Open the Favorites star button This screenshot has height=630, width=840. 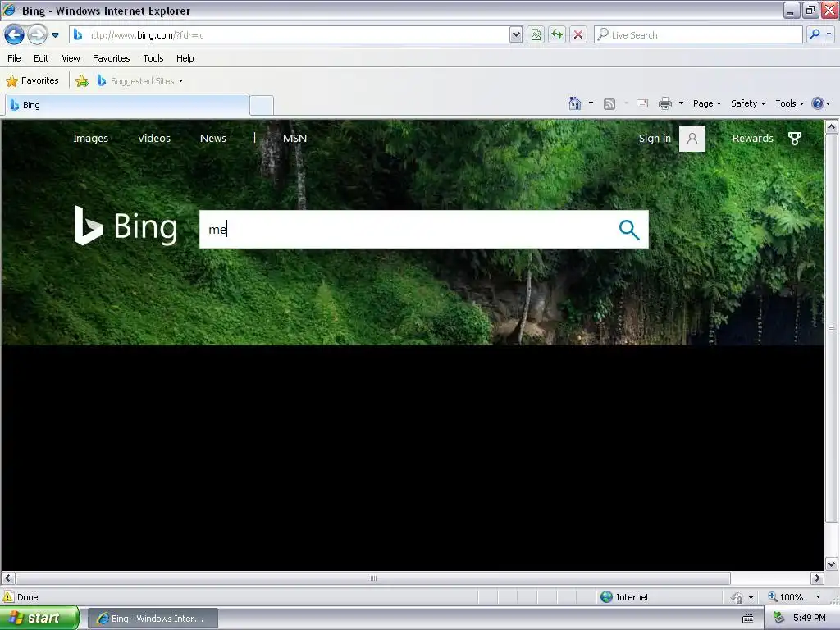pyautogui.click(x=32, y=81)
